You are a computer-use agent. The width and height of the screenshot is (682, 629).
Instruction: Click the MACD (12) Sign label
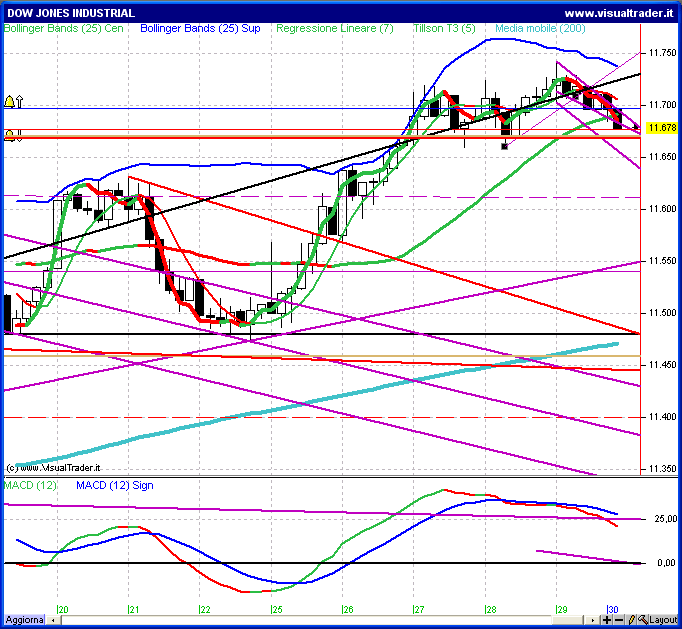115,485
